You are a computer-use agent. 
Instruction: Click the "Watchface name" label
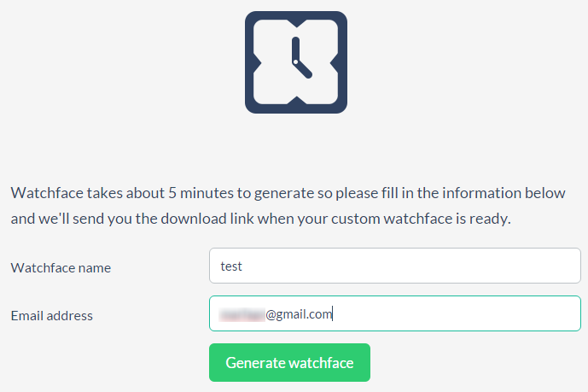coord(61,267)
